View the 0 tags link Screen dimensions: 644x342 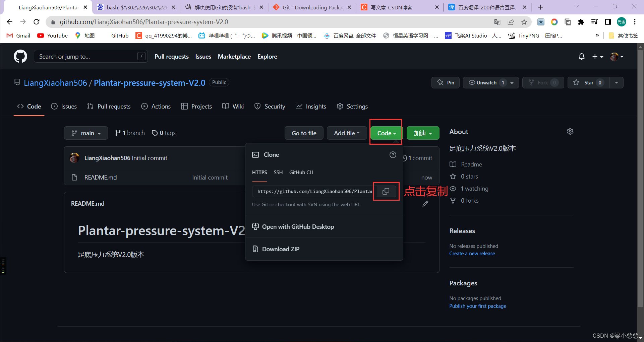164,133
